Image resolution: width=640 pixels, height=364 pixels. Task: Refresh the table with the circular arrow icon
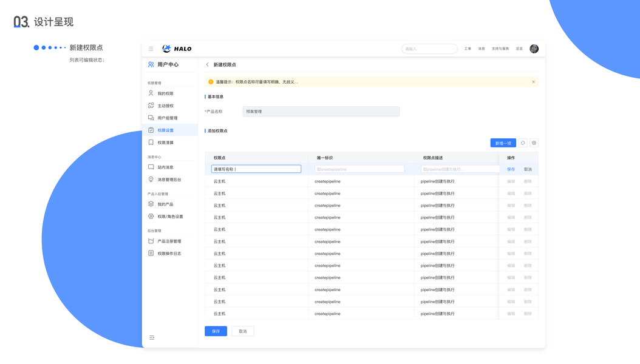(523, 143)
